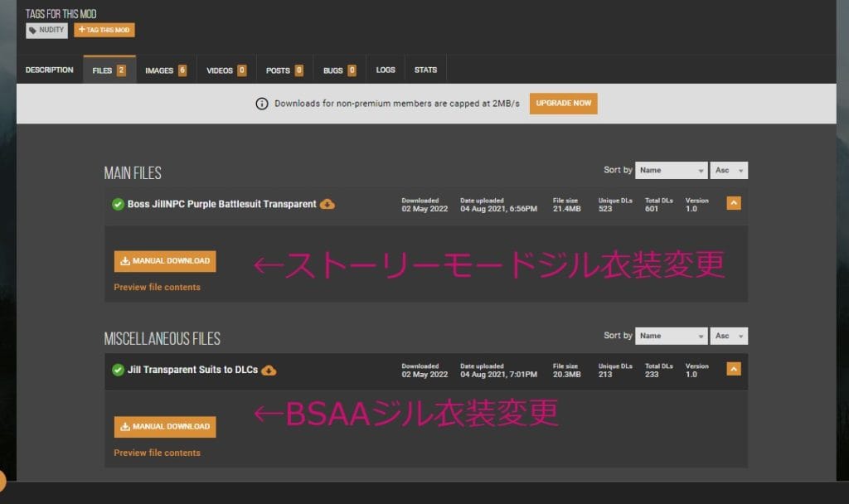Image resolution: width=849 pixels, height=504 pixels.
Task: Open Preview file contents for Jill Transparent Suits
Action: click(x=157, y=453)
